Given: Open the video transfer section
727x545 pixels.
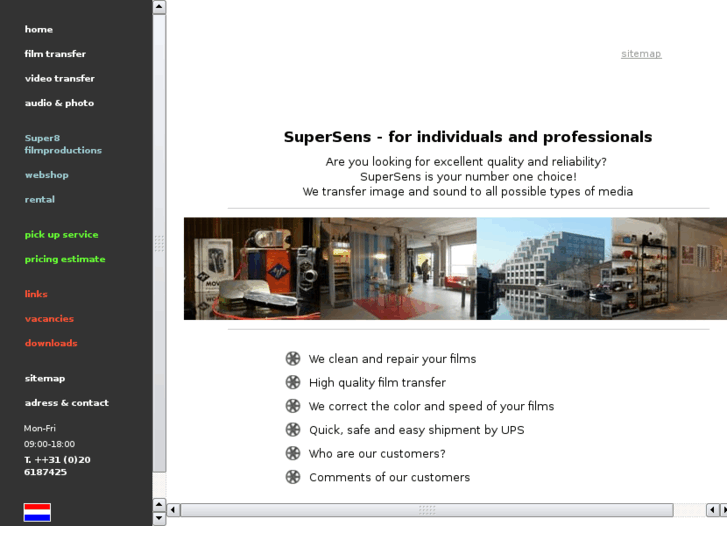Looking at the screenshot, I should pyautogui.click(x=60, y=78).
